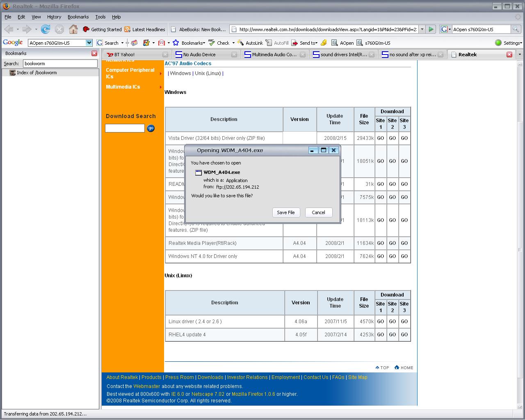The height and width of the screenshot is (420, 525).
Task: Stop loading the page
Action: [x=59, y=29]
